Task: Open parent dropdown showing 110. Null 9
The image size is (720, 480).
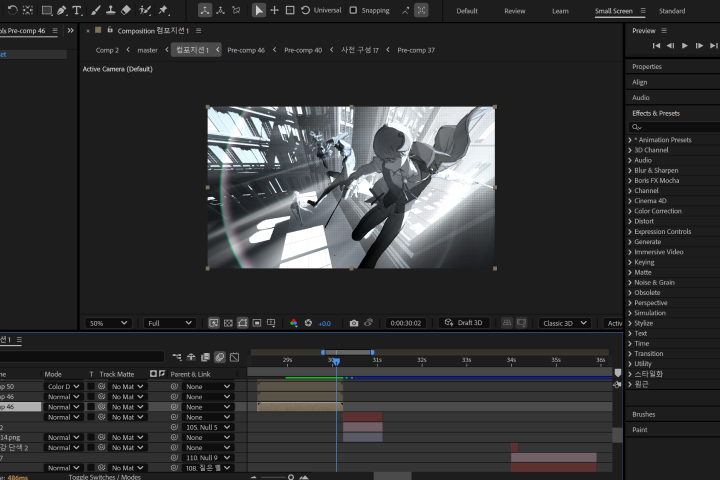Action: [208, 457]
